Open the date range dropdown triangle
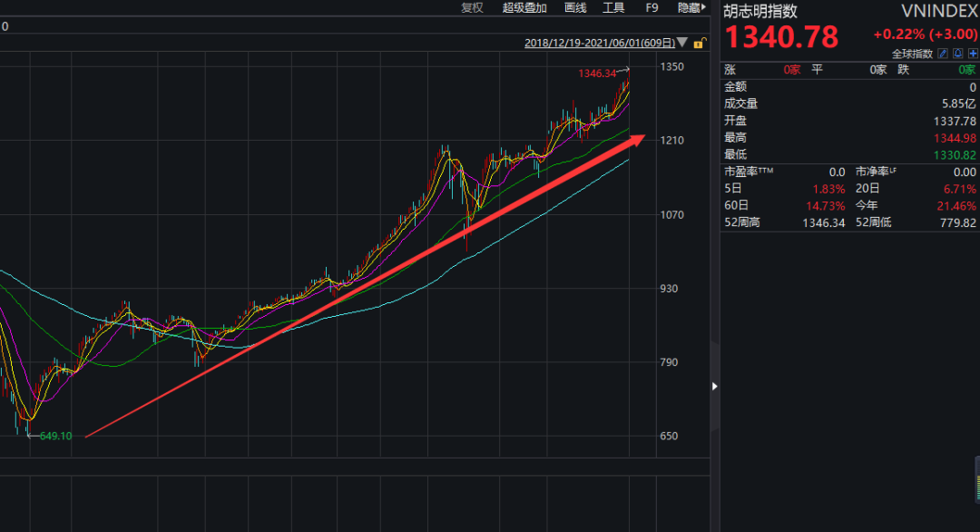This screenshot has width=980, height=532. click(682, 43)
